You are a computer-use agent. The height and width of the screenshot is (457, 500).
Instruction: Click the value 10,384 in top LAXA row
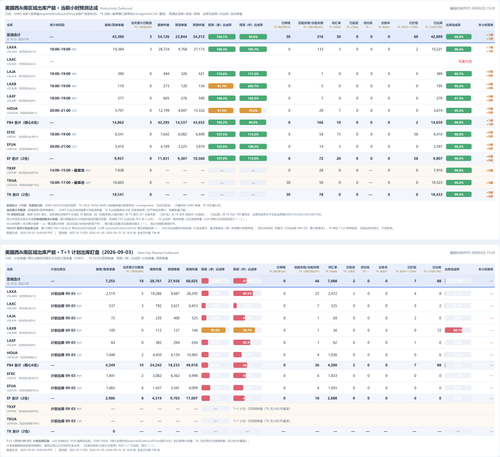118,49
